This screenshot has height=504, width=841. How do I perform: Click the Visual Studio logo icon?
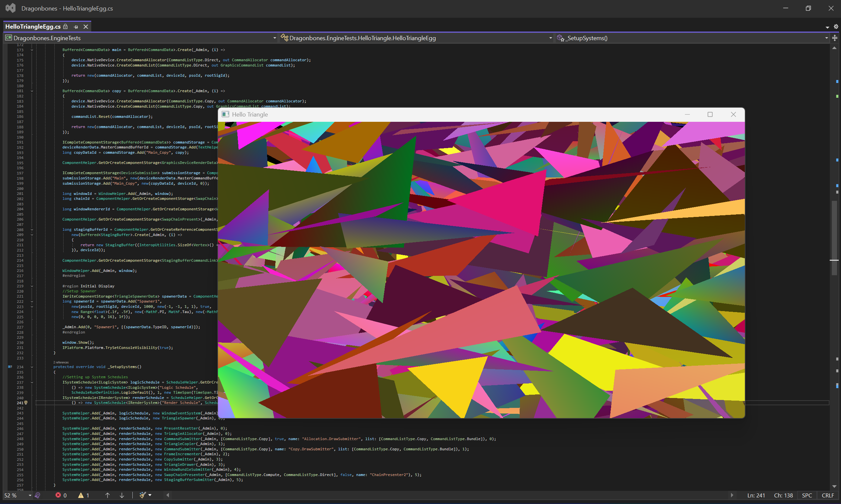[11, 8]
